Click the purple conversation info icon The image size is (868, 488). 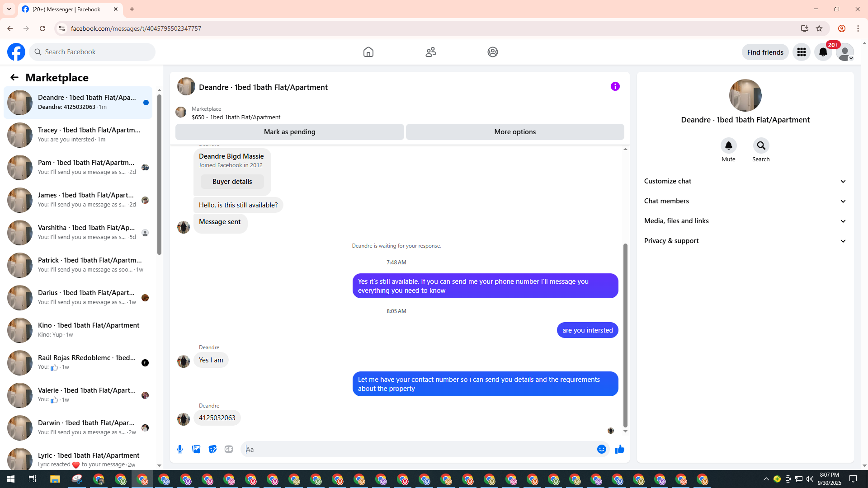pyautogui.click(x=615, y=86)
